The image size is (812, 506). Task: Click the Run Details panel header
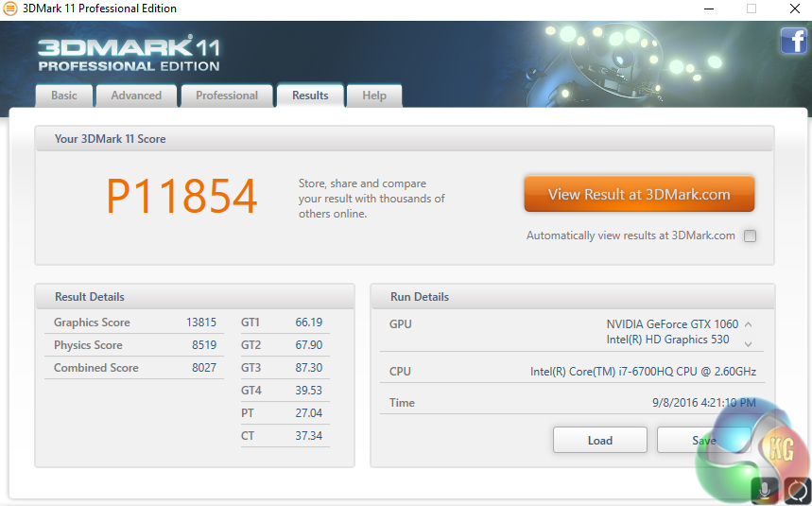tap(572, 297)
